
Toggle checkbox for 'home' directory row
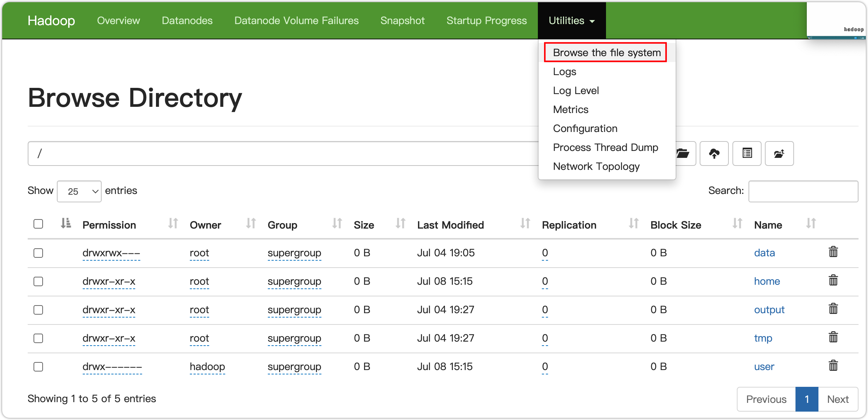point(39,281)
